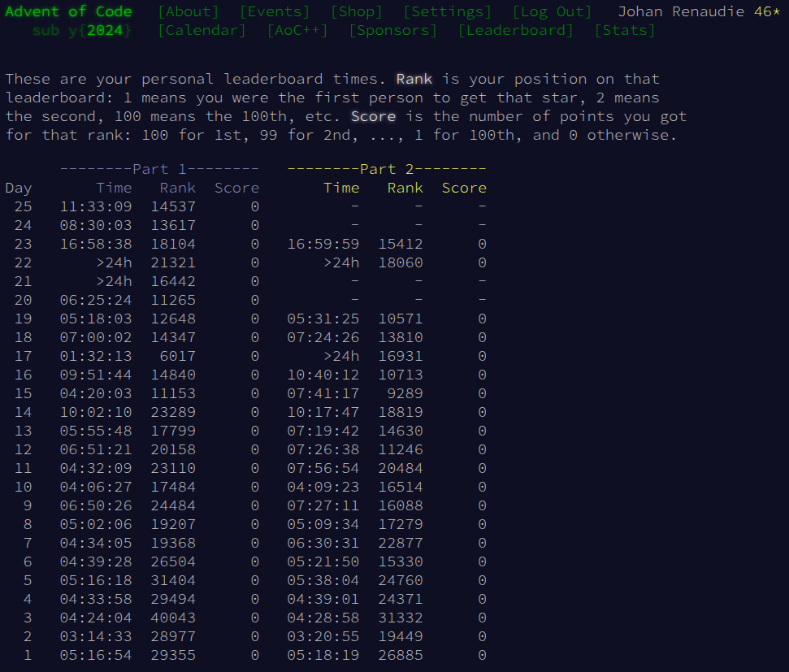789x672 pixels.
Task: Click the time 10:40:12
Action: 323,375
